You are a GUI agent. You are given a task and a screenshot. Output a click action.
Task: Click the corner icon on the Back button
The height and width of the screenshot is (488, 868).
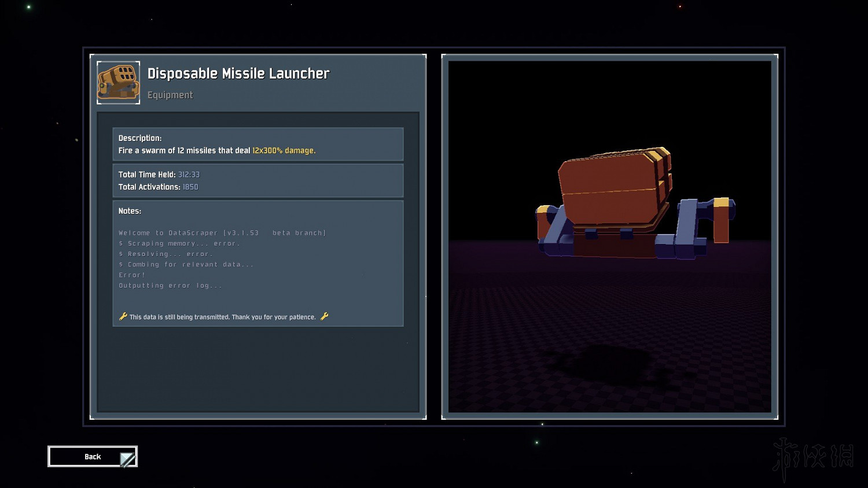coord(127,459)
